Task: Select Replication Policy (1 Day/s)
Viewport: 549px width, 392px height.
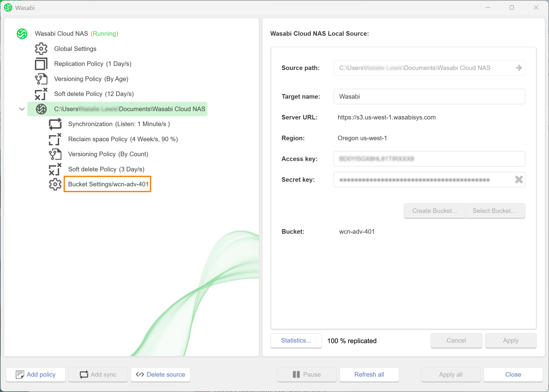Action: [93, 64]
